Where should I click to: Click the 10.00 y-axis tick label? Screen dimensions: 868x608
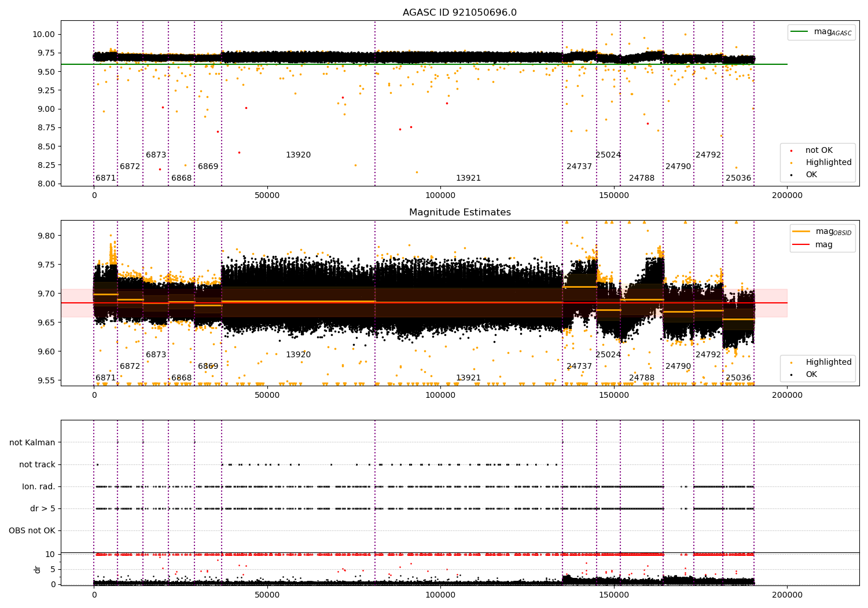click(x=43, y=34)
